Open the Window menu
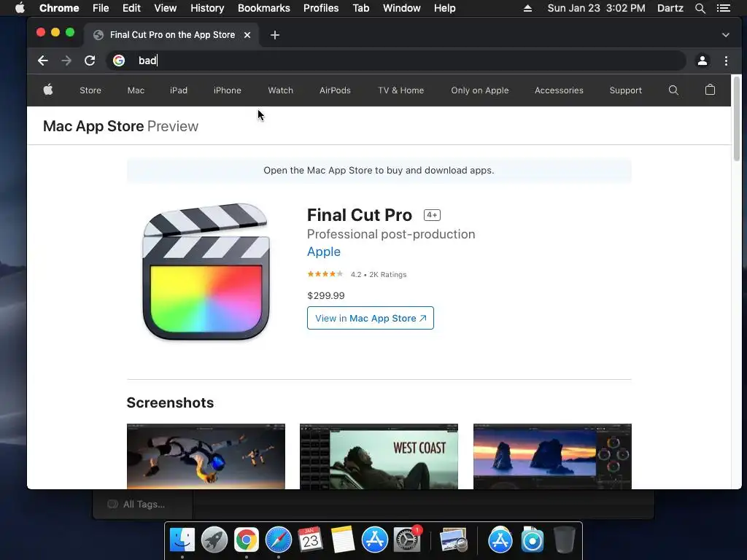Viewport: 747px width, 560px height. (402, 8)
